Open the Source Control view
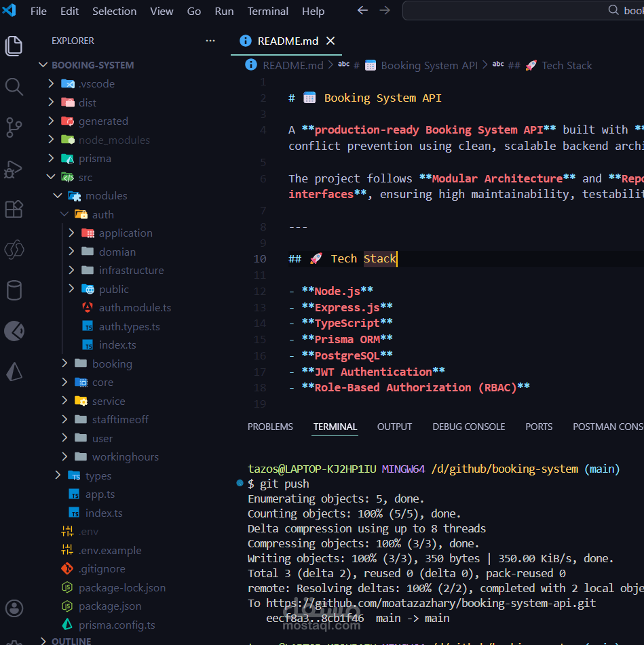The width and height of the screenshot is (644, 645). (14, 128)
